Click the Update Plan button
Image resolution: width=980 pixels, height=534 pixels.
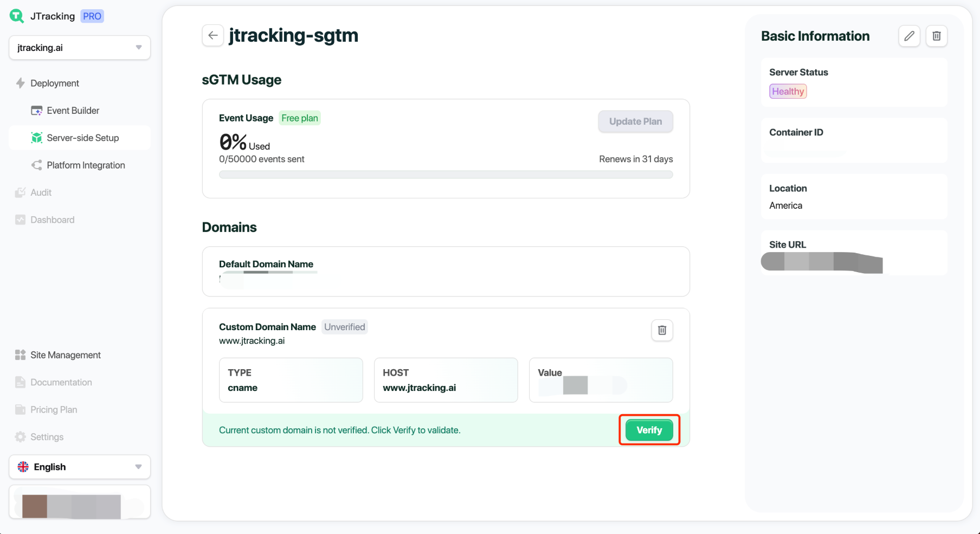(635, 121)
